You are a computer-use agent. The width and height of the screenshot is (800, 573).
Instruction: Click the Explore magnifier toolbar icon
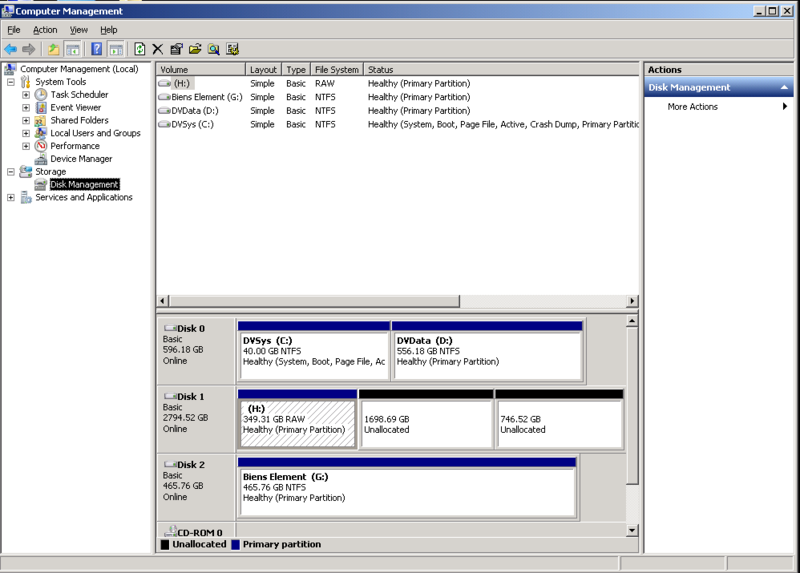click(214, 49)
